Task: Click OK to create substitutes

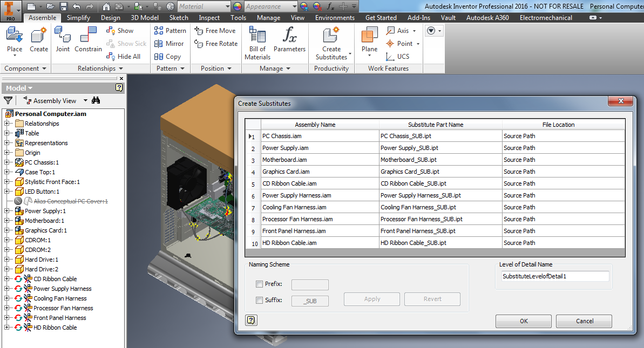Action: 523,320
